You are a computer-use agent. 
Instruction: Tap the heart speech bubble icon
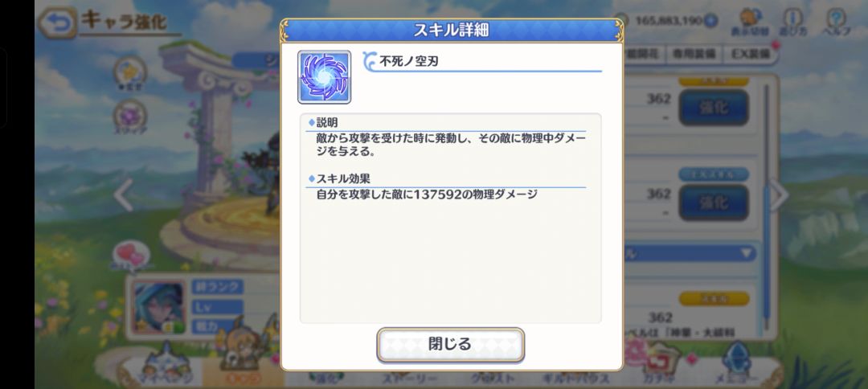(x=131, y=255)
